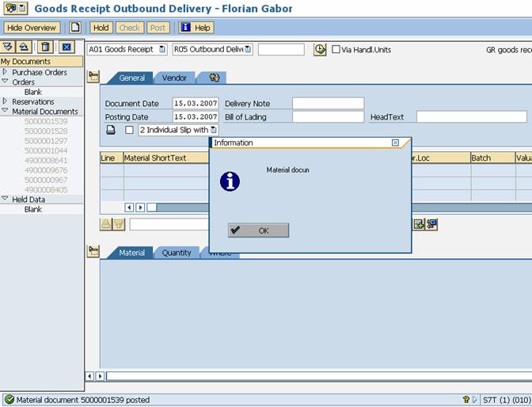Viewport: 532px width, 407px height.
Task: Enable the Via Handl.Units checkbox
Action: pyautogui.click(x=336, y=50)
